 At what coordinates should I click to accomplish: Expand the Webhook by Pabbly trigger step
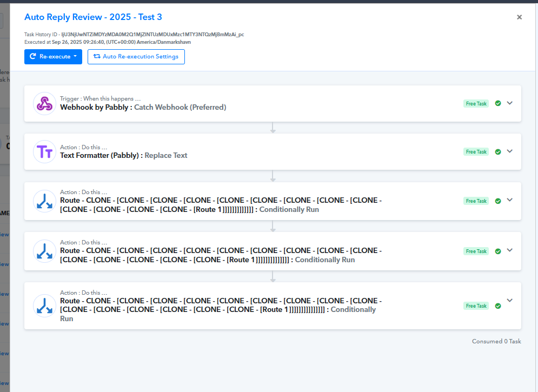tap(509, 103)
